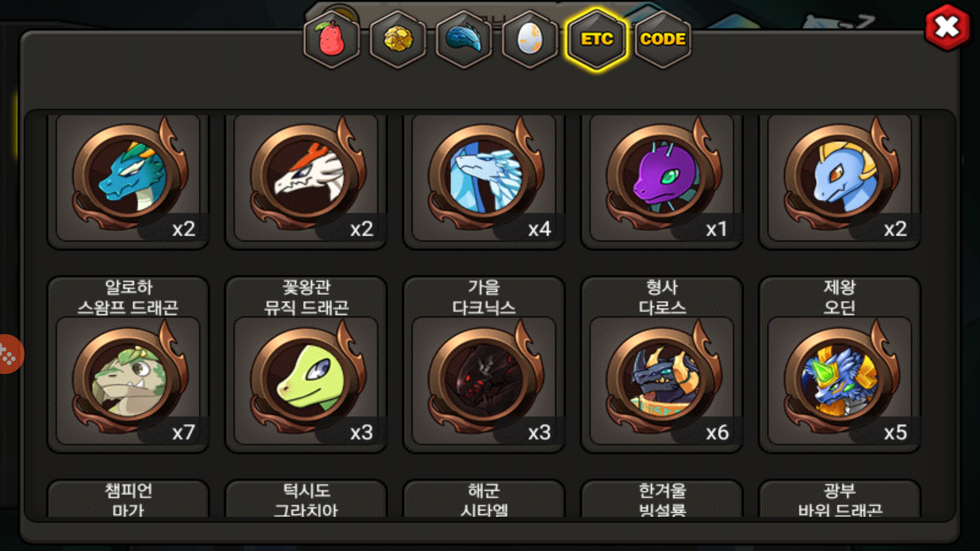Open the CODE tab
Viewport: 980px width, 551px height.
pyautogui.click(x=663, y=40)
